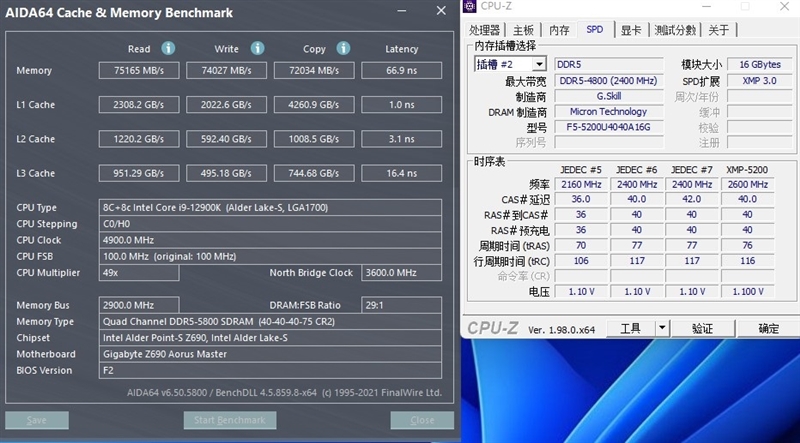This screenshot has width=800, height=443.
Task: Switch to the 主板 tab in CPU-Z
Action: pos(523,30)
